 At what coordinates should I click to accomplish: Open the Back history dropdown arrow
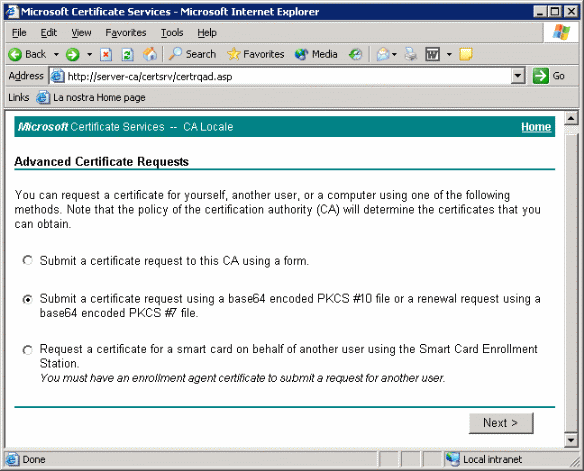click(x=56, y=54)
